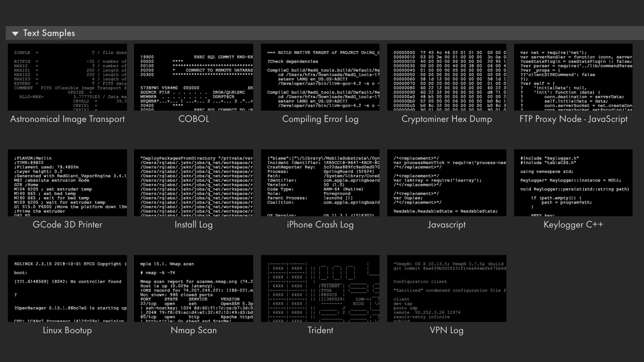The height and width of the screenshot is (362, 644).
Task: Click the VPN Log caption label
Action: tap(446, 330)
